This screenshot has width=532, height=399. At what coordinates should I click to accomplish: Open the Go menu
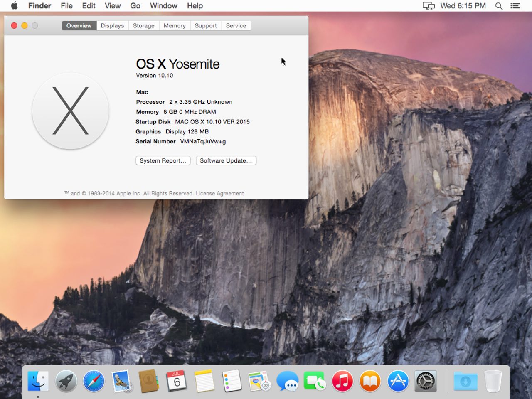click(135, 6)
